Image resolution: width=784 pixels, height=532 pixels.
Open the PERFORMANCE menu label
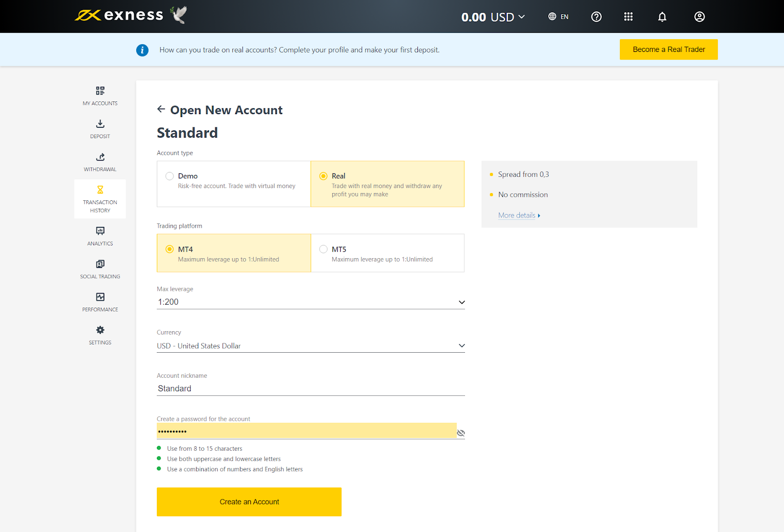[x=100, y=310]
